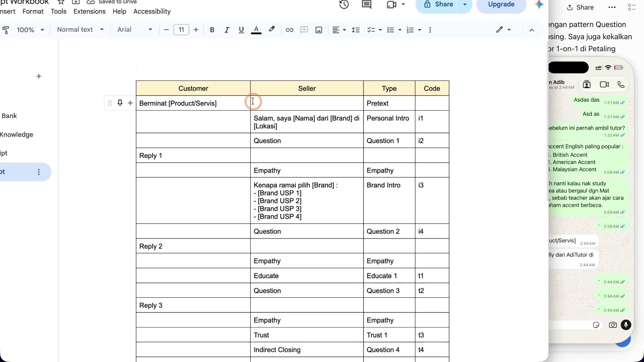Open the Arial font dropdown
Screen dimensions: 644x362
pyautogui.click(x=135, y=29)
